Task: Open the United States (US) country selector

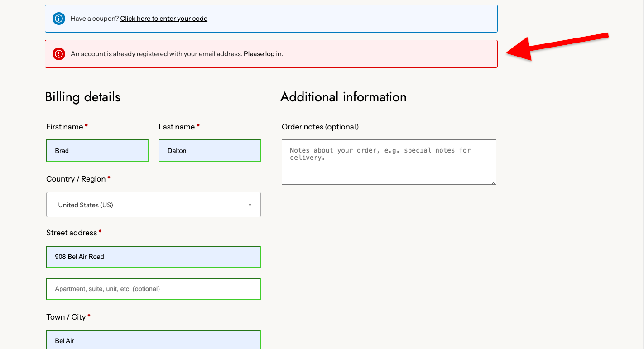Action: 153,205
